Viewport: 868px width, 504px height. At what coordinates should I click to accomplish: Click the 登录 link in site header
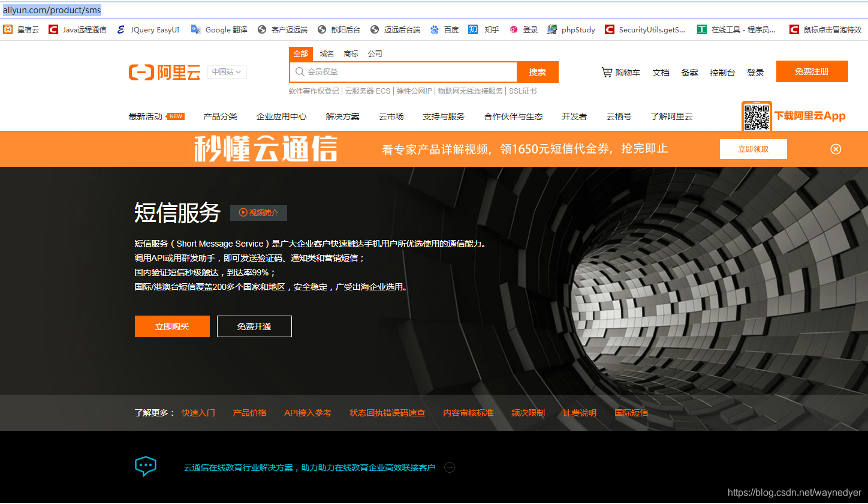point(755,73)
